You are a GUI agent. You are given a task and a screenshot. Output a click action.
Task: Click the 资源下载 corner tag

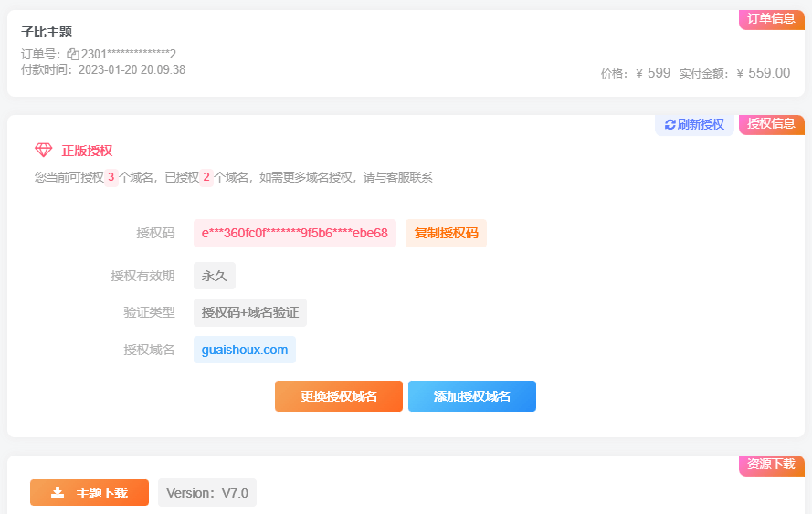tap(771, 465)
